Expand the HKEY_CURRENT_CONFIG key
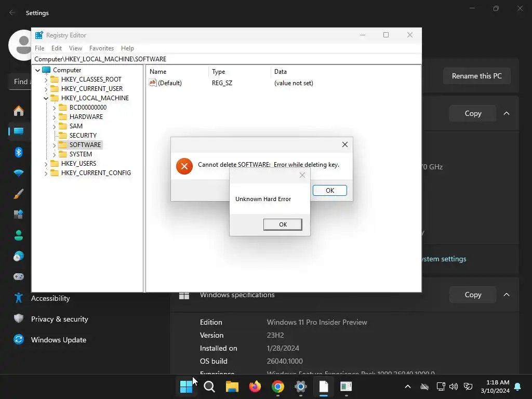Image resolution: width=532 pixels, height=399 pixels. click(46, 173)
